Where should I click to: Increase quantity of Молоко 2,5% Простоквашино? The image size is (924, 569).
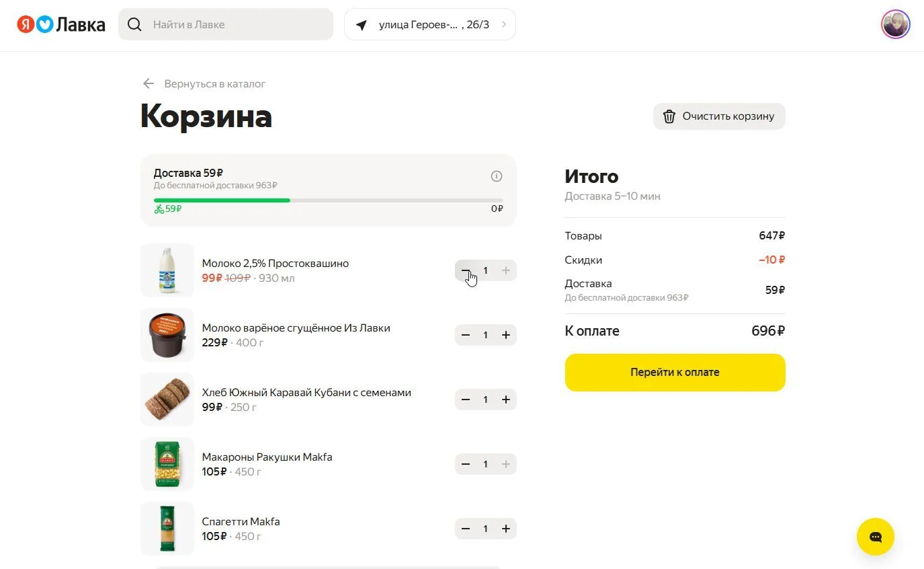pyautogui.click(x=506, y=270)
